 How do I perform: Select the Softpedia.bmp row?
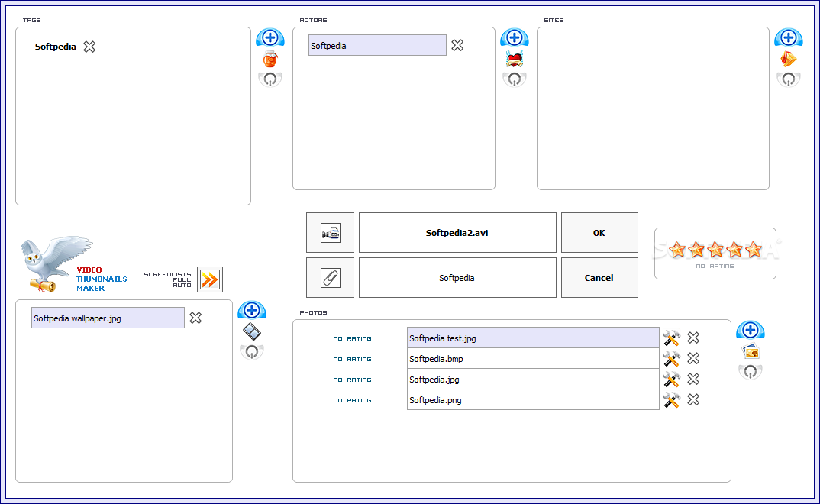tap(533, 358)
